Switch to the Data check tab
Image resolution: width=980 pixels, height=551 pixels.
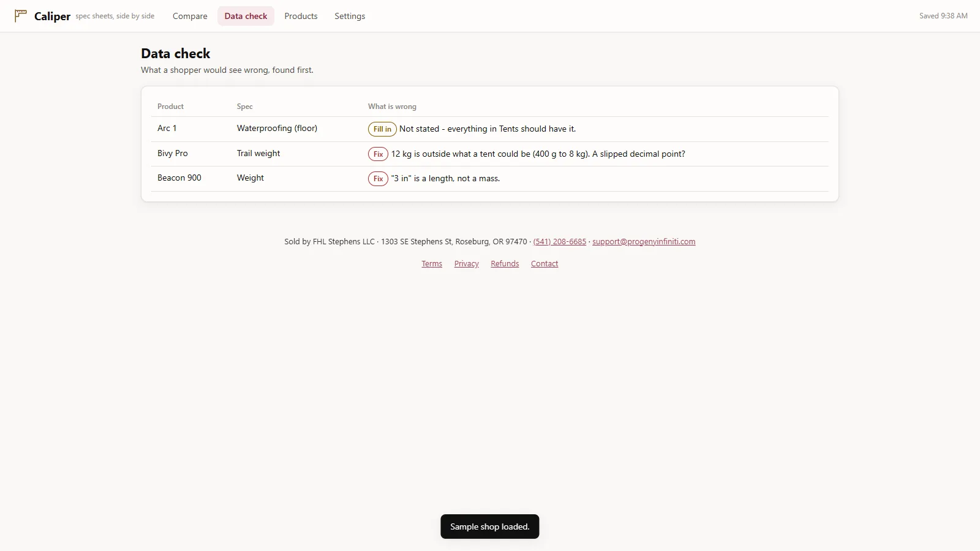tap(246, 16)
